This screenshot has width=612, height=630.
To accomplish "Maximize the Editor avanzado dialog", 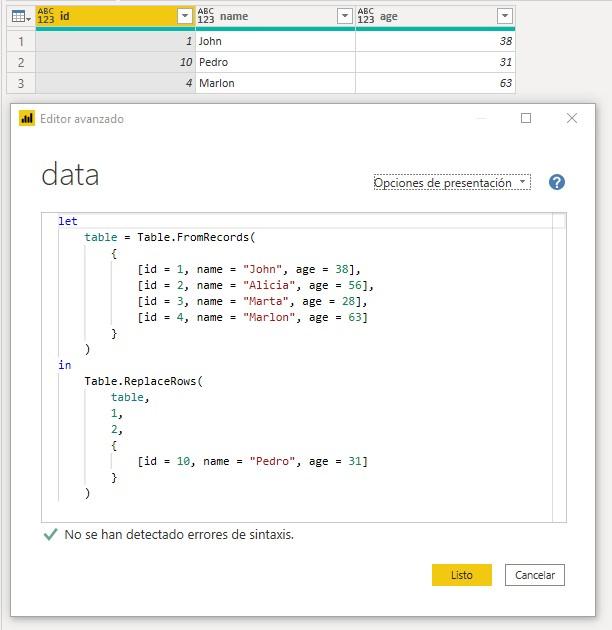I will 526,118.
